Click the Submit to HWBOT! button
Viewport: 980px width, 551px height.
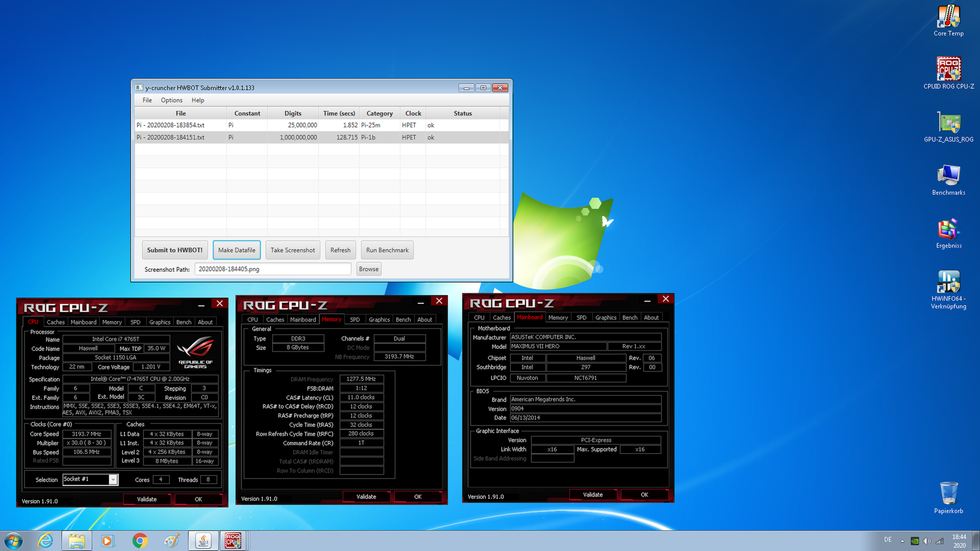click(175, 250)
